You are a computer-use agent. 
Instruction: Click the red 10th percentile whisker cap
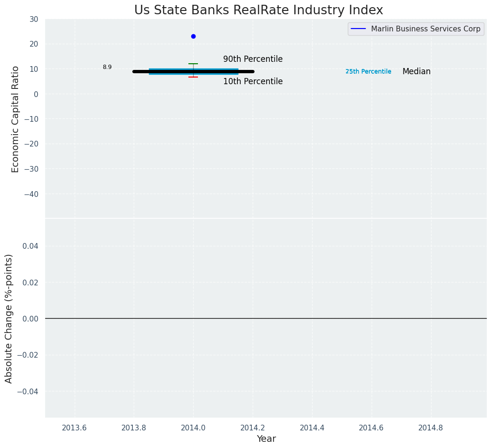tap(193, 77)
